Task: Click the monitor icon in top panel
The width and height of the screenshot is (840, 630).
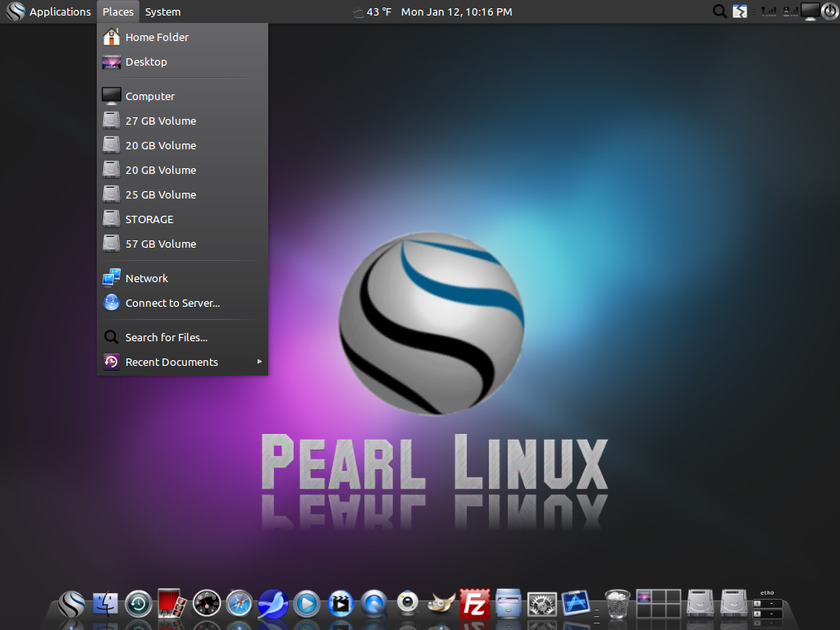Action: coord(810,11)
